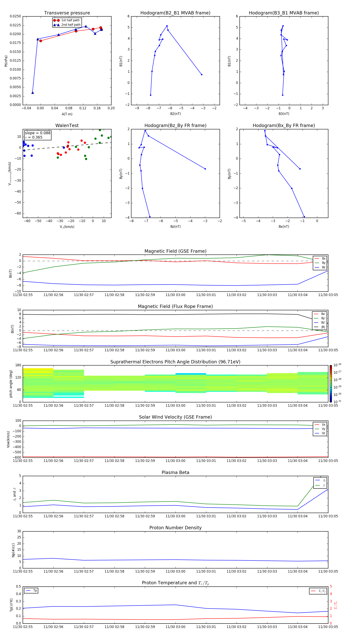Viewport: 351px width, 644px height.
Task: Click the 'Proton Number Density' title
Action: (x=175, y=528)
